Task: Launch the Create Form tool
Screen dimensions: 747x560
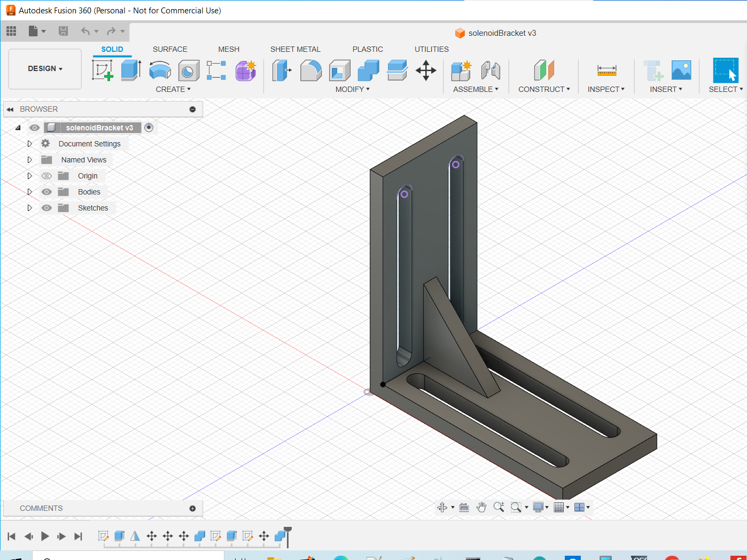Action: pyautogui.click(x=245, y=70)
